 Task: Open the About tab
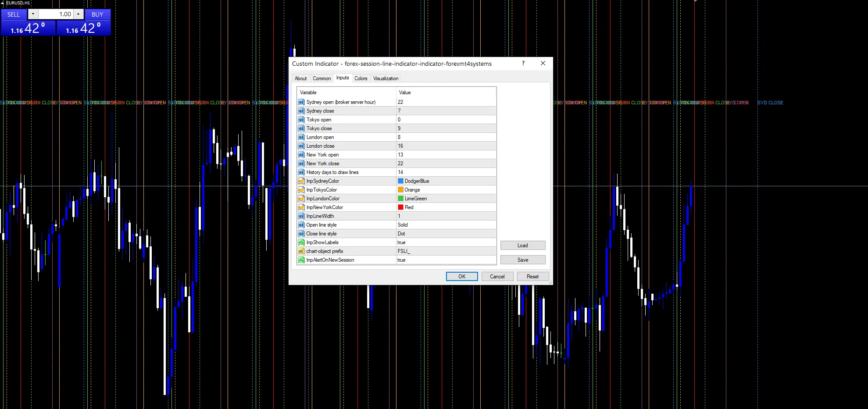coord(300,78)
